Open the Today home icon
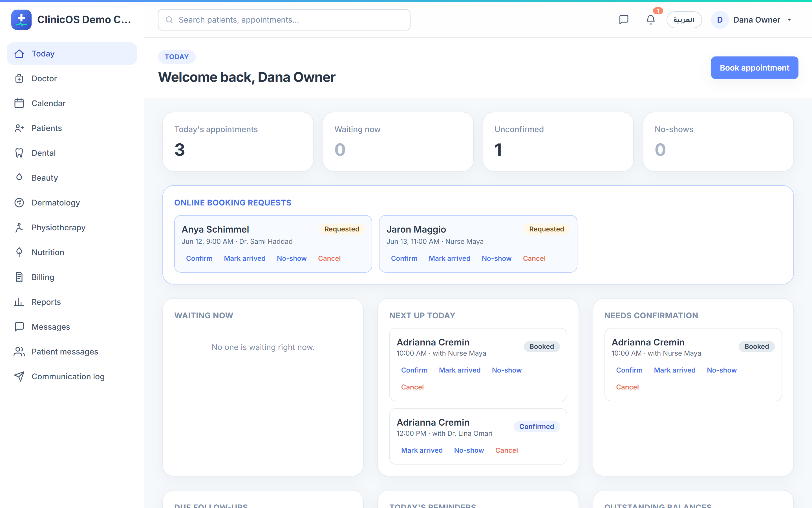Image resolution: width=812 pixels, height=508 pixels. 19,54
